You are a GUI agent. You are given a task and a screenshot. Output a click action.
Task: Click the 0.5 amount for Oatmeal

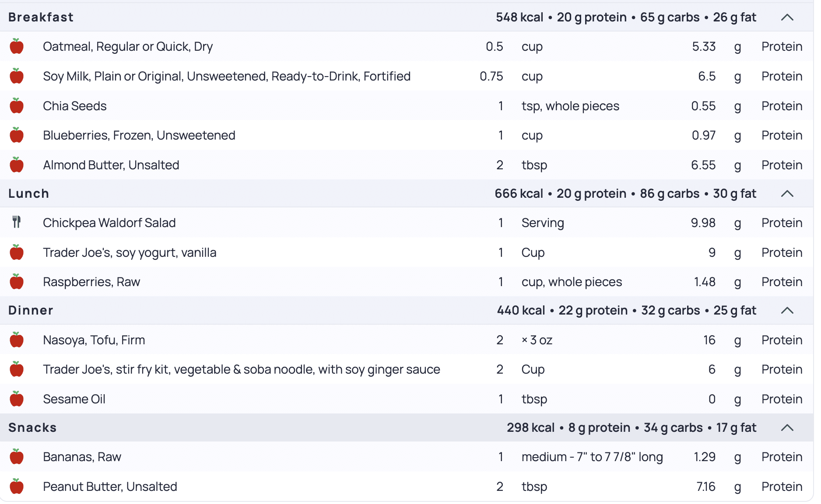tap(494, 46)
